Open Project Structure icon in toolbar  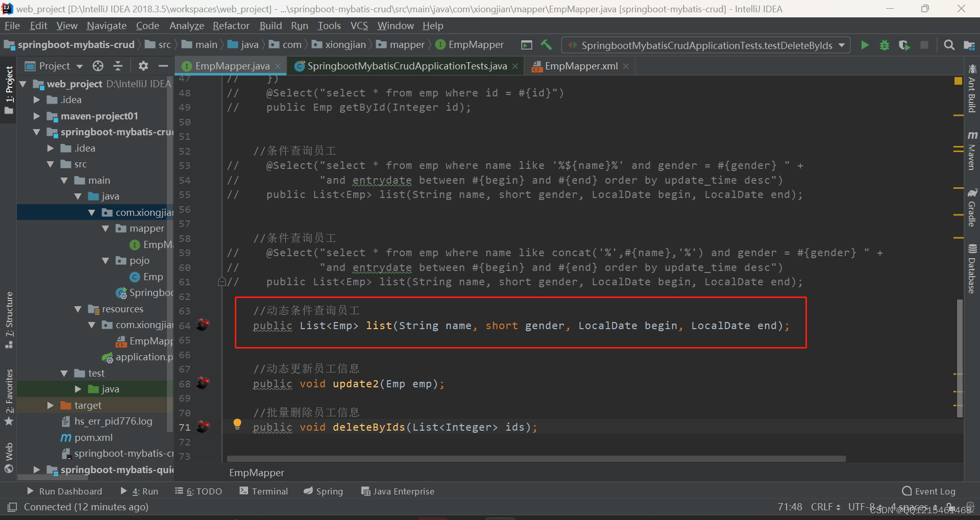pyautogui.click(x=969, y=45)
